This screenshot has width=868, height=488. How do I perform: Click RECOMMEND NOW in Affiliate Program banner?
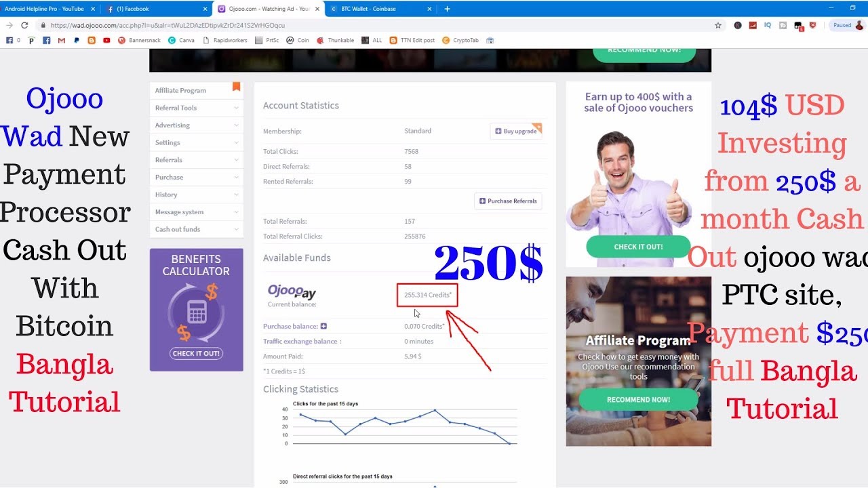[638, 399]
